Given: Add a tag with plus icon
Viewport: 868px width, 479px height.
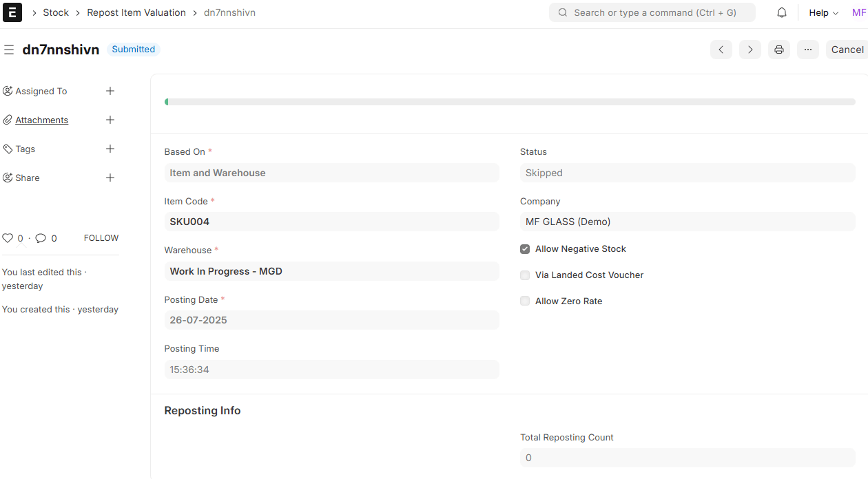Looking at the screenshot, I should [110, 149].
